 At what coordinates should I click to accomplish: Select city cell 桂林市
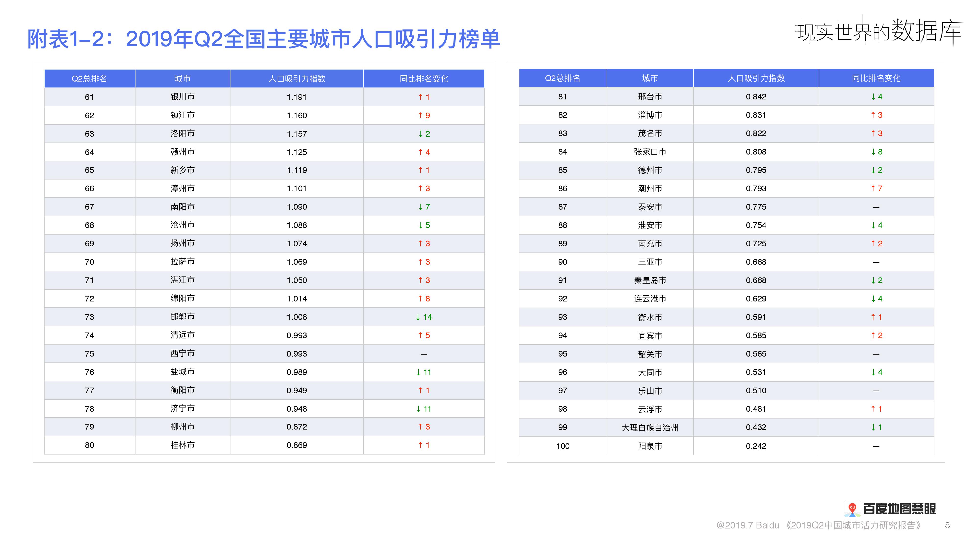click(x=183, y=445)
